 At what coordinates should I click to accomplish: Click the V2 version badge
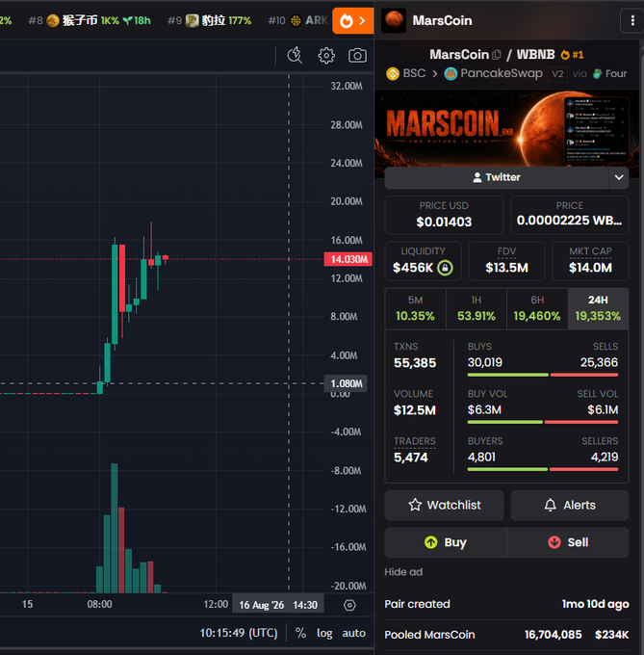(x=557, y=74)
